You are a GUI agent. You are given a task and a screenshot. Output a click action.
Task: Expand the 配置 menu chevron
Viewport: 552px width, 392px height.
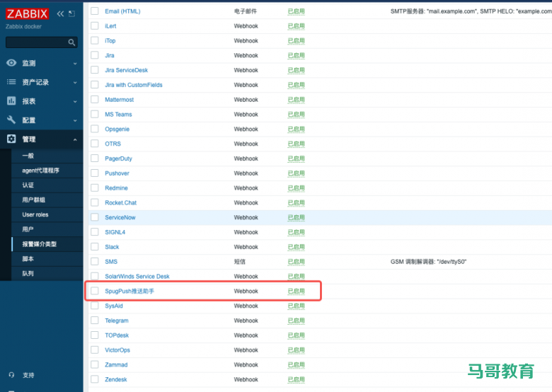tap(75, 120)
